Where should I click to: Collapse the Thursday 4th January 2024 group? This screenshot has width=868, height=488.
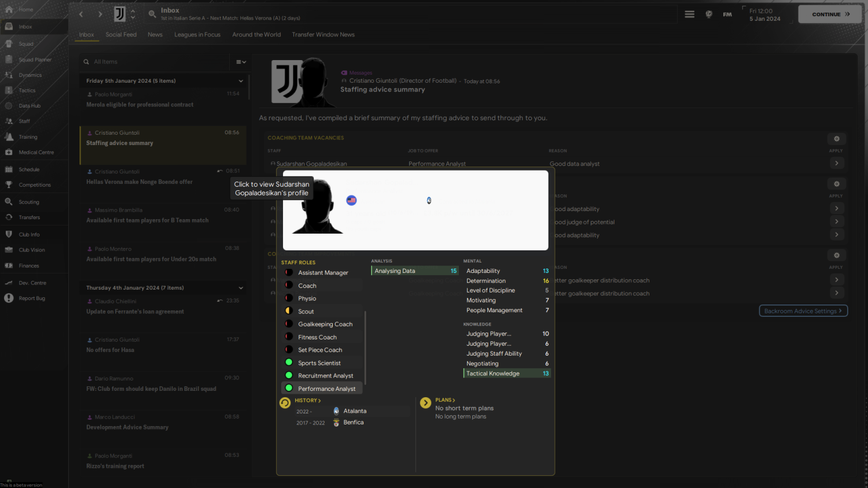coord(241,287)
